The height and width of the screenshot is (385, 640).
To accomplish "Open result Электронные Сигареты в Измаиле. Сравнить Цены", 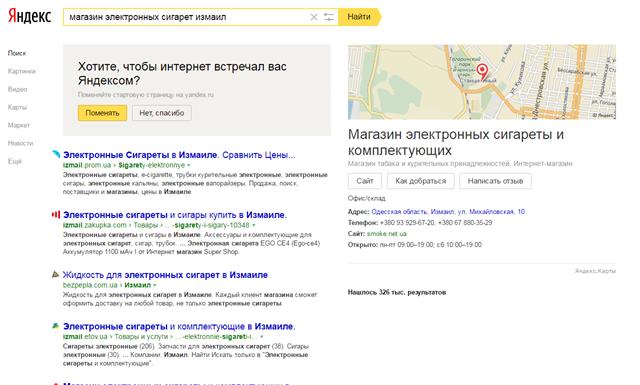I will point(179,155).
